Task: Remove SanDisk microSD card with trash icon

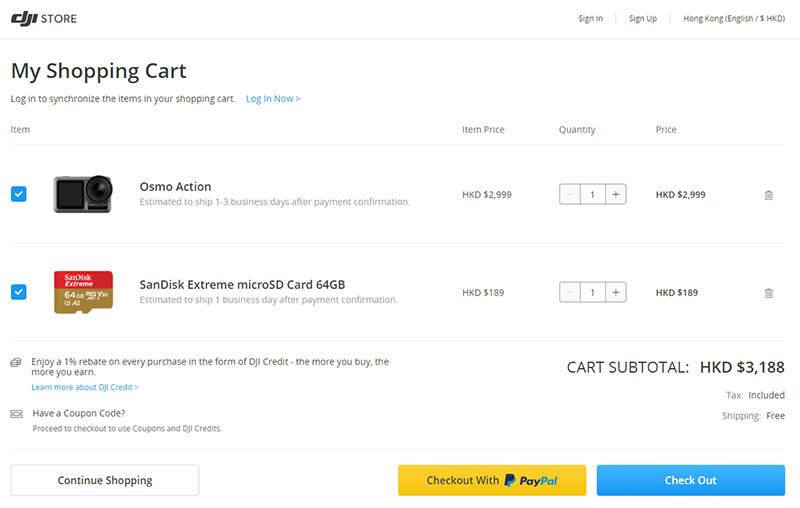Action: (x=768, y=293)
